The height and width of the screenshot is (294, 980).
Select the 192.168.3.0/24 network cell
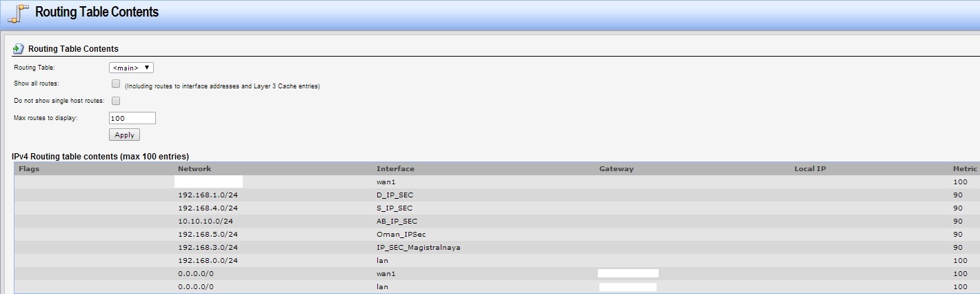[x=208, y=247]
